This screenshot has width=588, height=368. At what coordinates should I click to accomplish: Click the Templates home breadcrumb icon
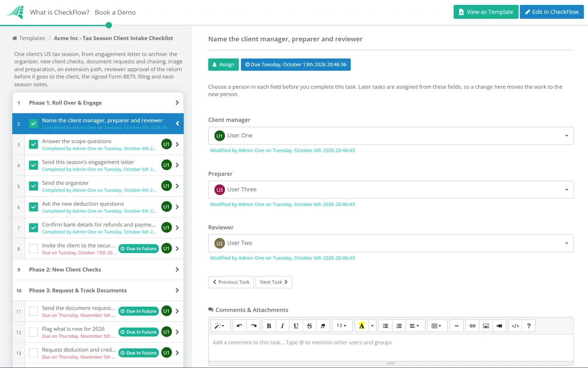[x=15, y=38]
